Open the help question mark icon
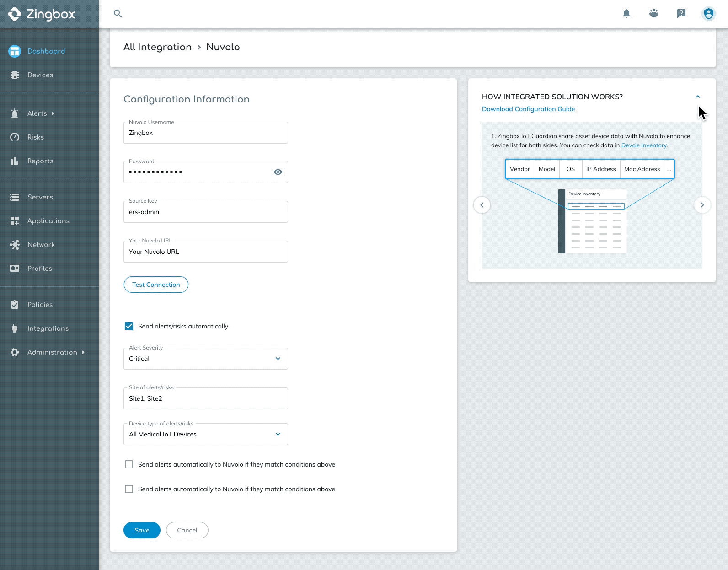 point(681,14)
